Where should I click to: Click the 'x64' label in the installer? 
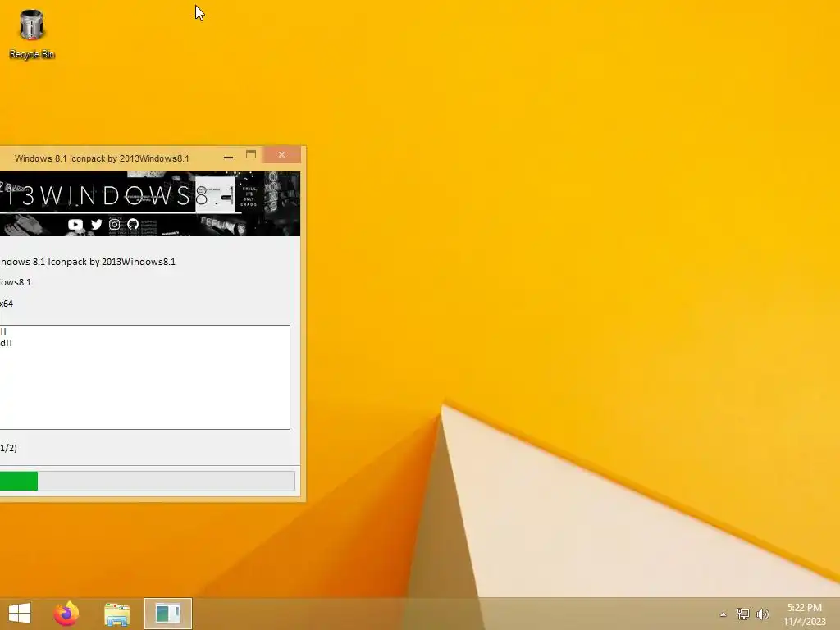coord(7,304)
